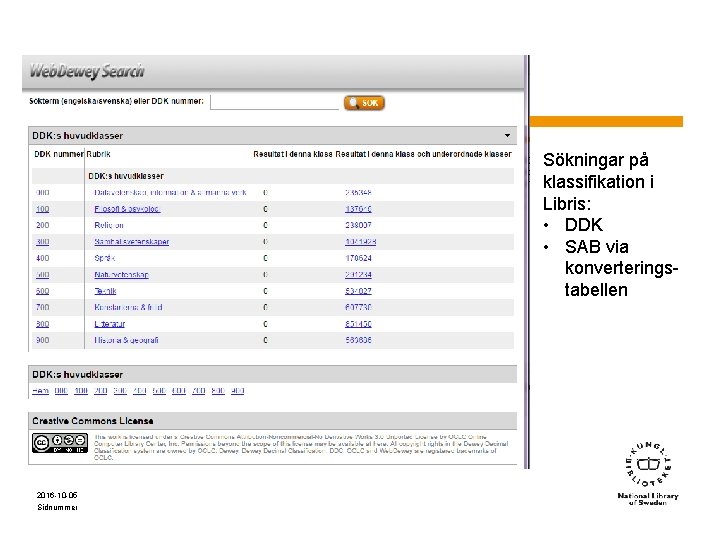720x540 pixels.
Task: Click 500 in the lower huvudklasser navigation
Action: coord(159,391)
